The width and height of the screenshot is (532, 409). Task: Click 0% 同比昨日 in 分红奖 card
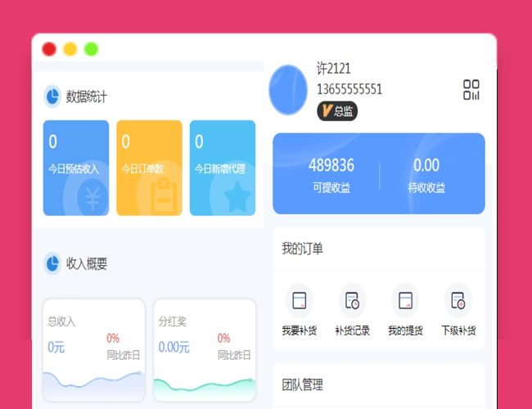(x=234, y=346)
